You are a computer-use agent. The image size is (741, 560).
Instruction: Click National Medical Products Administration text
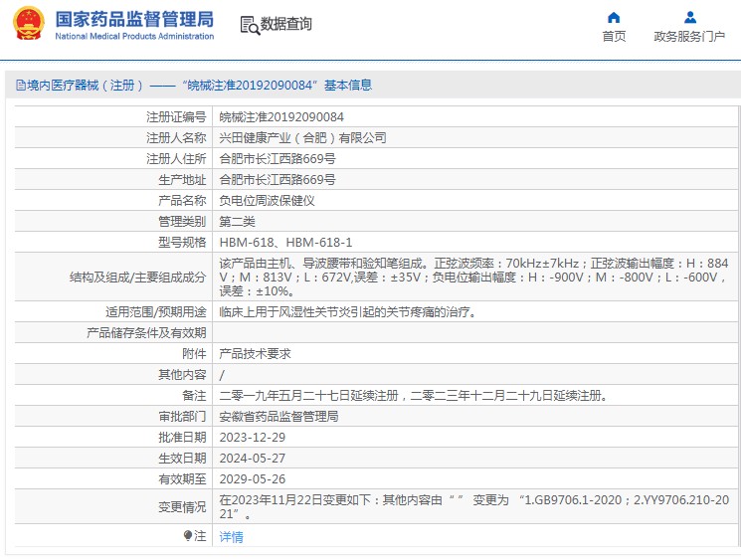click(134, 36)
